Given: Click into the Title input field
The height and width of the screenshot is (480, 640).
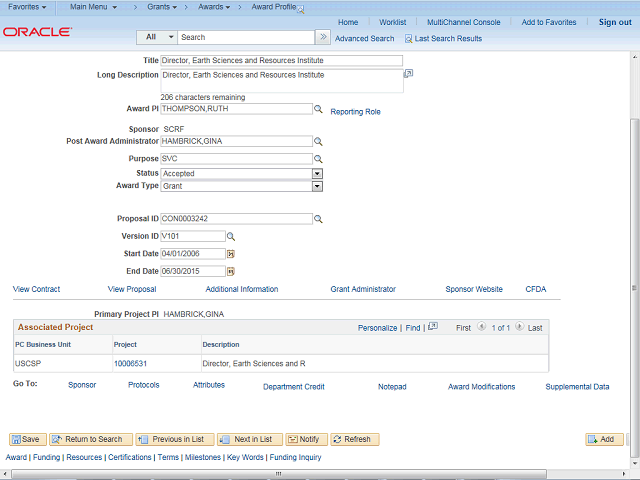Looking at the screenshot, I should [x=281, y=60].
